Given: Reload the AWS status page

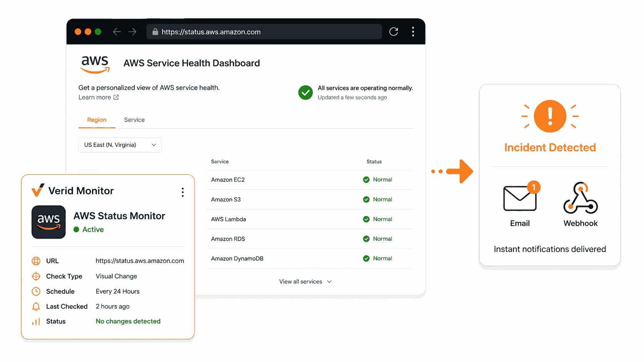Looking at the screenshot, I should point(393,32).
